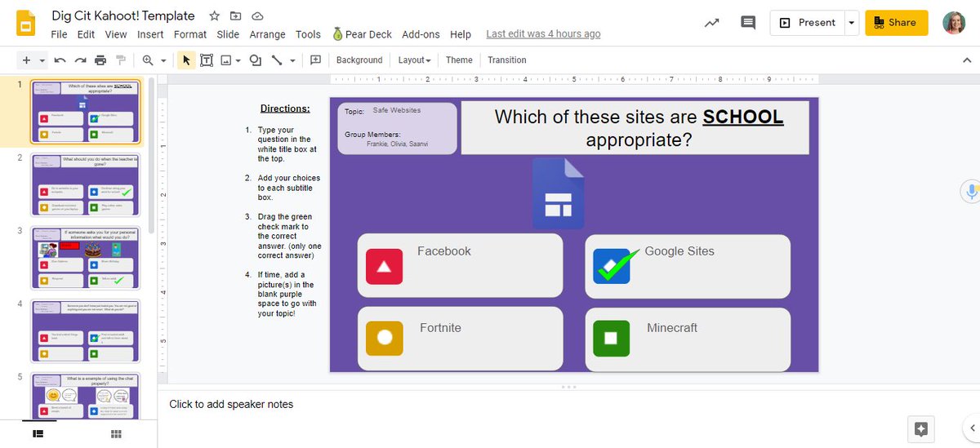
Task: Click the Google Slides home logo
Action: pyautogui.click(x=26, y=23)
